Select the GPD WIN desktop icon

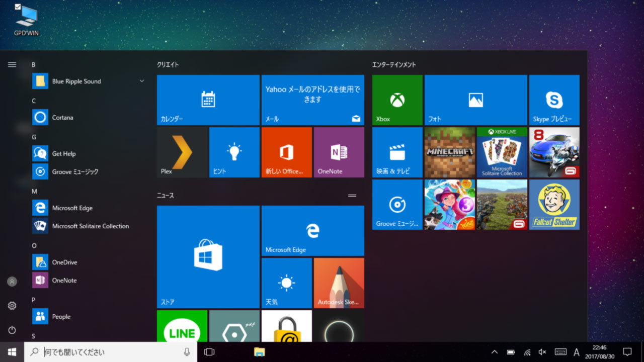(26, 21)
